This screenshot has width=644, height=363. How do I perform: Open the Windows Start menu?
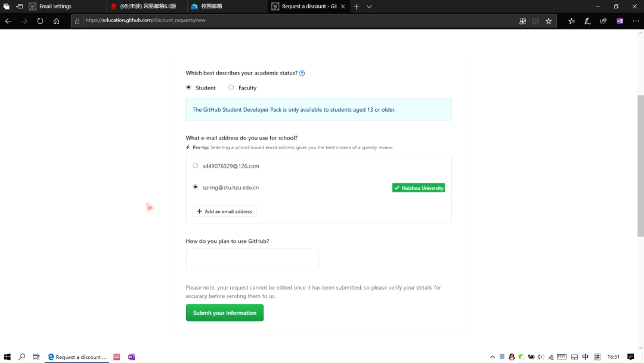point(7,357)
